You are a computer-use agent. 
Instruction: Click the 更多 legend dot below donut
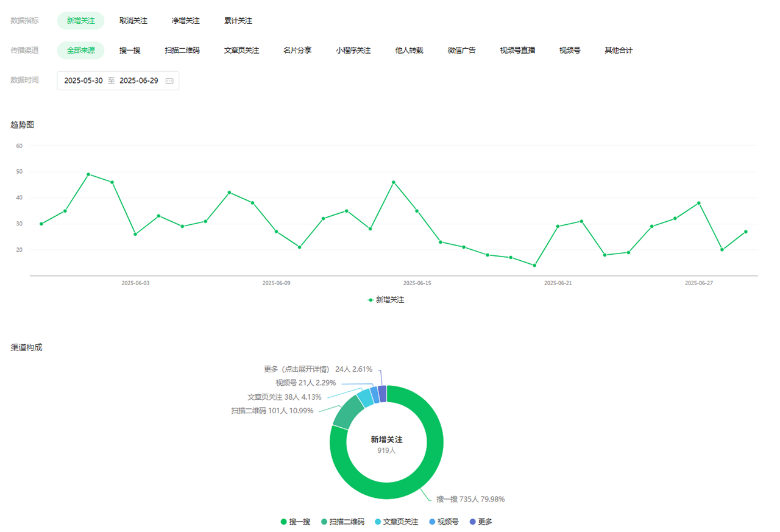click(x=473, y=522)
